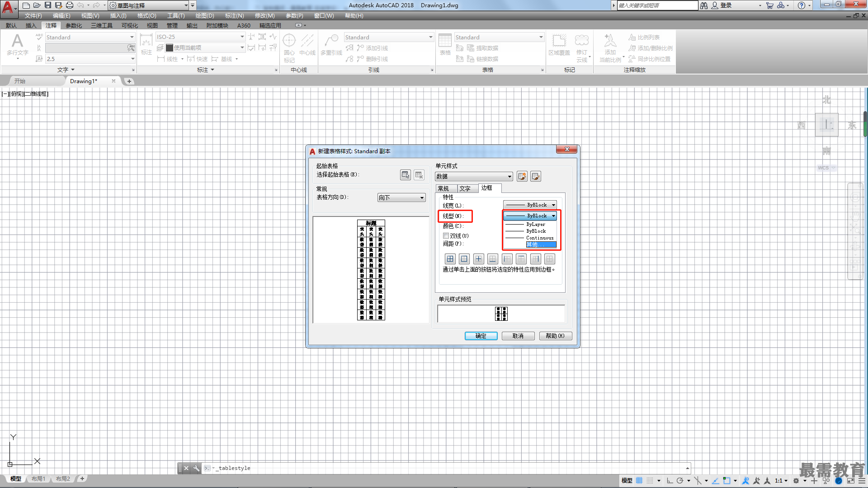Click the select starting table icon
Screen dimensions: 868x488
point(406,175)
